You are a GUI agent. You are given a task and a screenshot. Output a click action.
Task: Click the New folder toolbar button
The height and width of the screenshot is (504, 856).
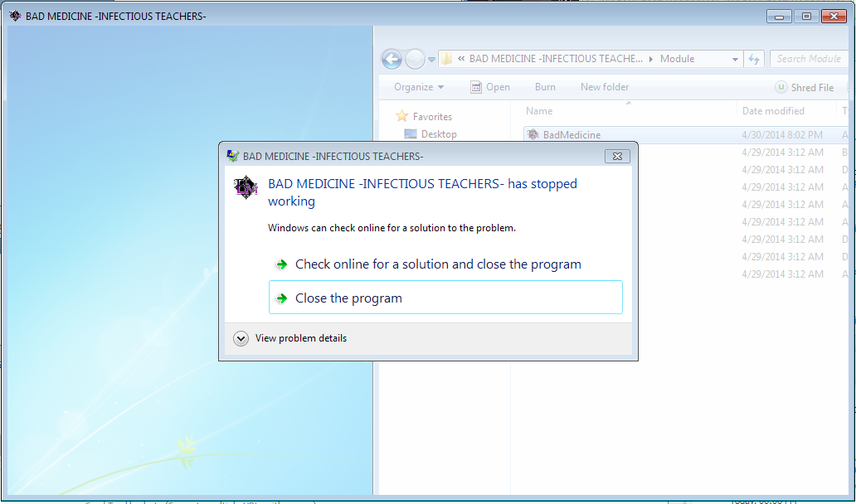(605, 87)
